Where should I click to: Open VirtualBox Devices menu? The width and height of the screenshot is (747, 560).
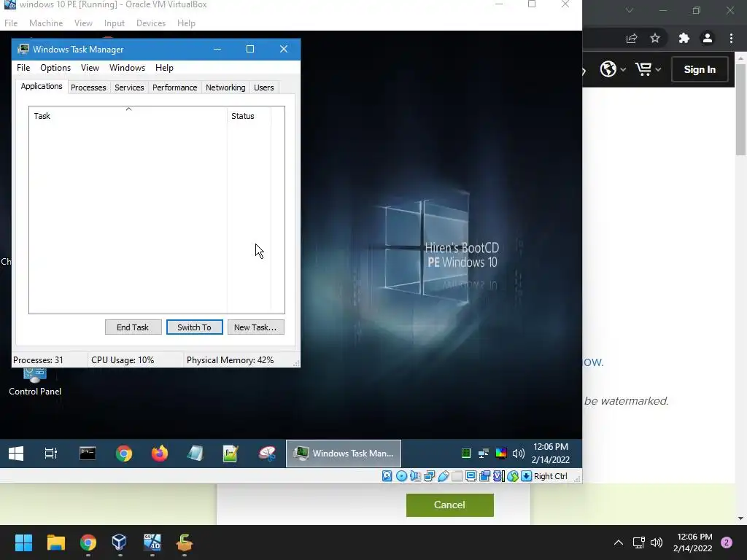tap(151, 23)
